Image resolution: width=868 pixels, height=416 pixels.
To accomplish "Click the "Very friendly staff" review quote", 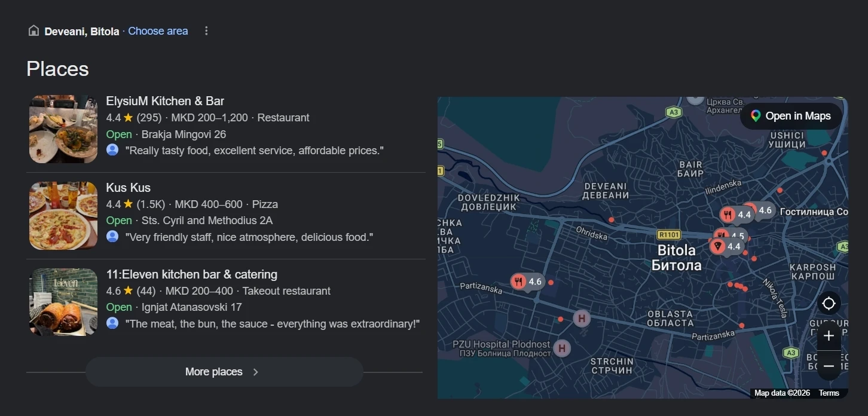I will pyautogui.click(x=249, y=237).
